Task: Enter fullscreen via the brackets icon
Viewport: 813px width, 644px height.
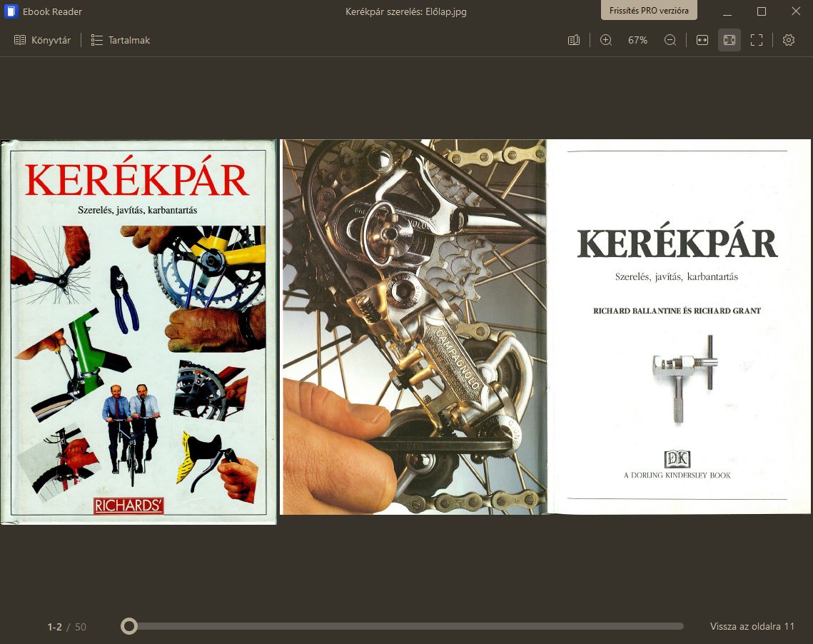Action: (x=756, y=40)
